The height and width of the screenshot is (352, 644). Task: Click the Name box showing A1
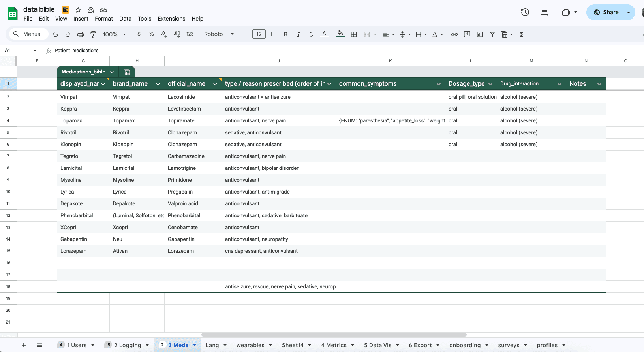point(20,51)
